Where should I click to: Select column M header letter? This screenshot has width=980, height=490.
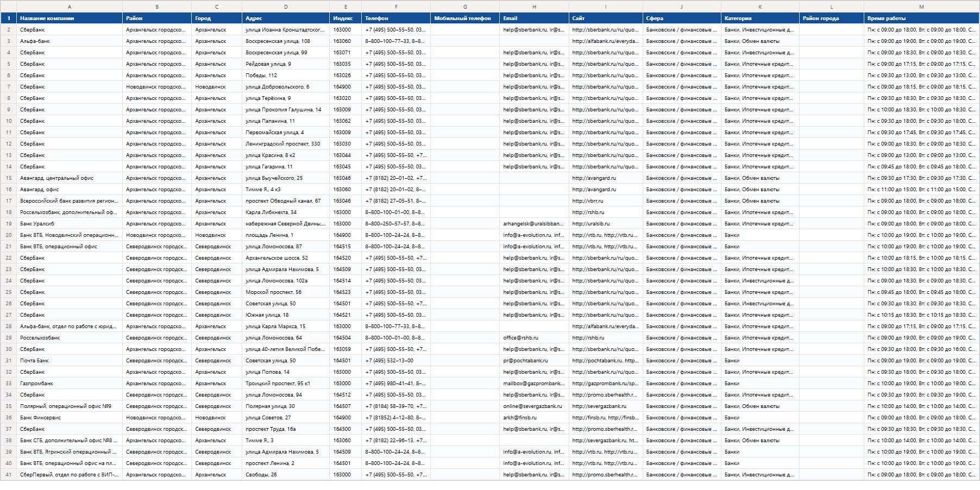coord(921,7)
